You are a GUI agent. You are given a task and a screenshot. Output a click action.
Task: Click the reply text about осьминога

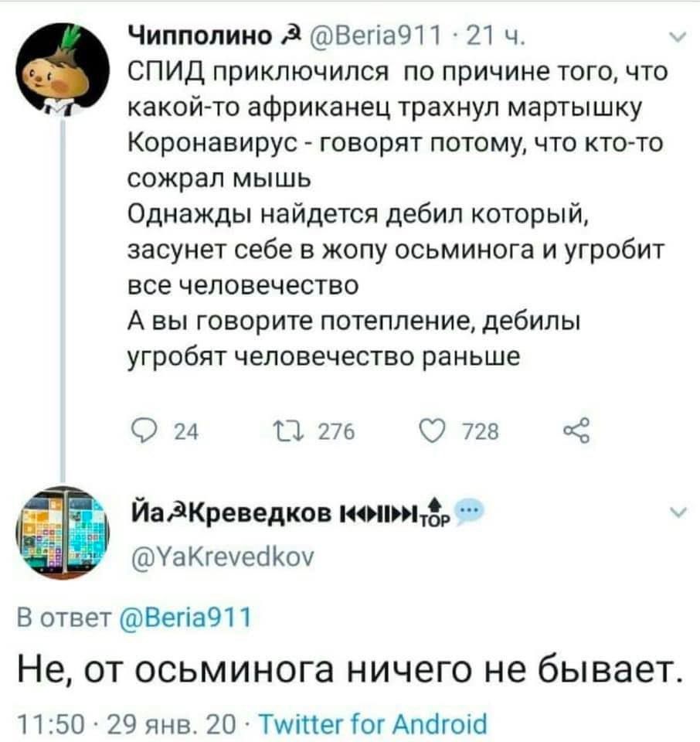[350, 669]
